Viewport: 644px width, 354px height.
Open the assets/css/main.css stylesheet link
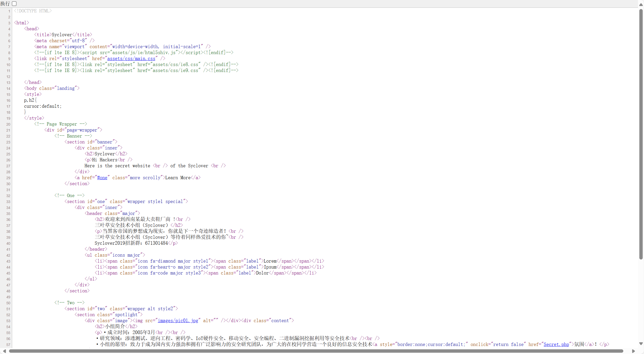tap(131, 59)
